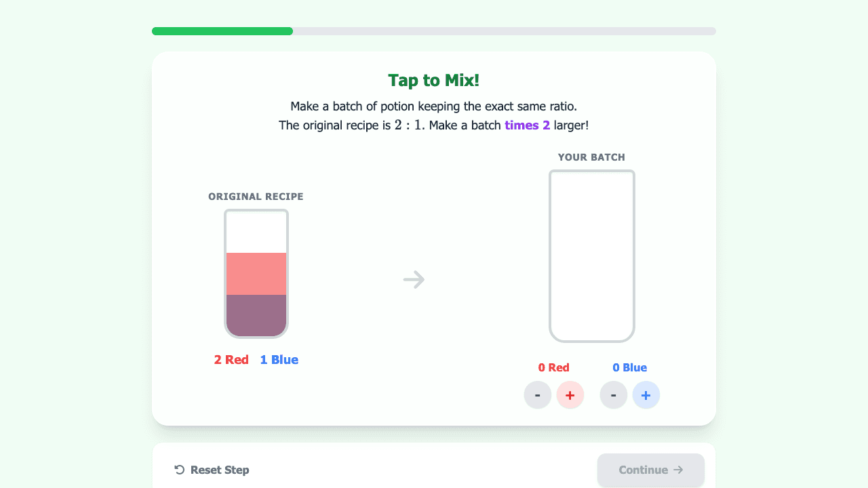
Task: Add one blue unit with plus button
Action: click(x=646, y=395)
